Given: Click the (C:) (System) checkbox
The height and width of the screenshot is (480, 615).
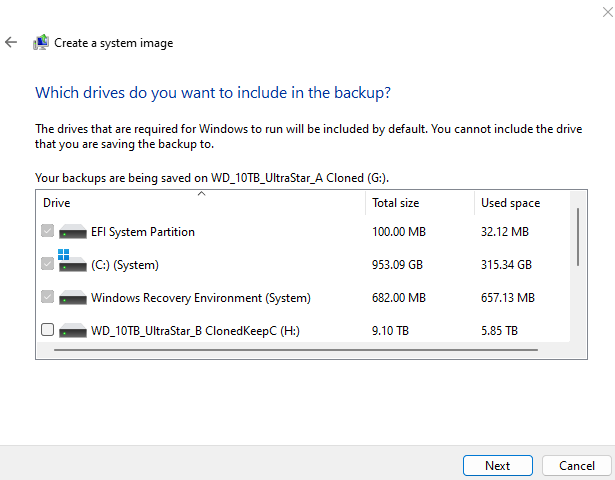Looking at the screenshot, I should pos(47,264).
